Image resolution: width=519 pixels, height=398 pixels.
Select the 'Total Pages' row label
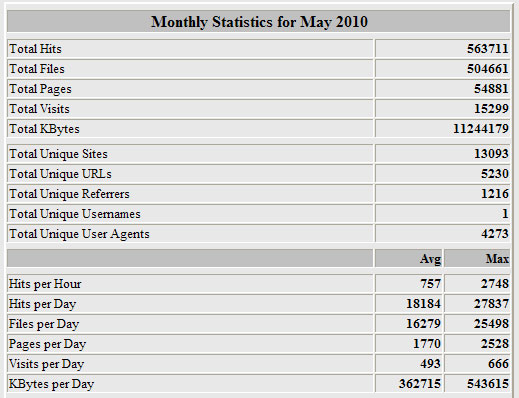[x=40, y=89]
